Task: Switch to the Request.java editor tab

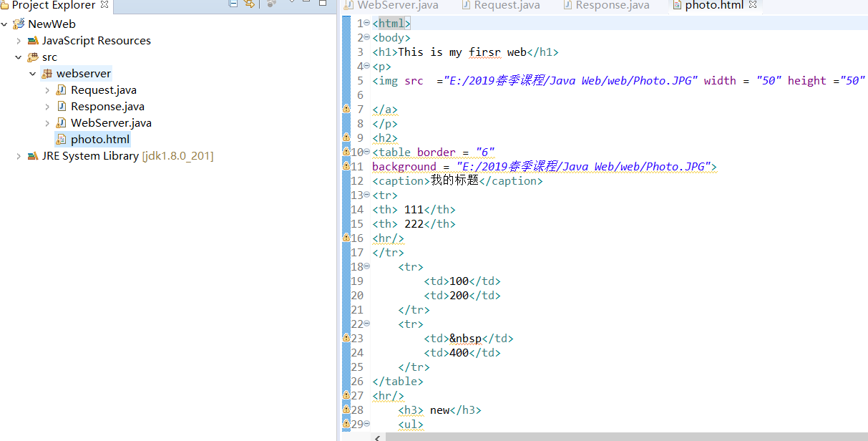Action: pos(499,5)
